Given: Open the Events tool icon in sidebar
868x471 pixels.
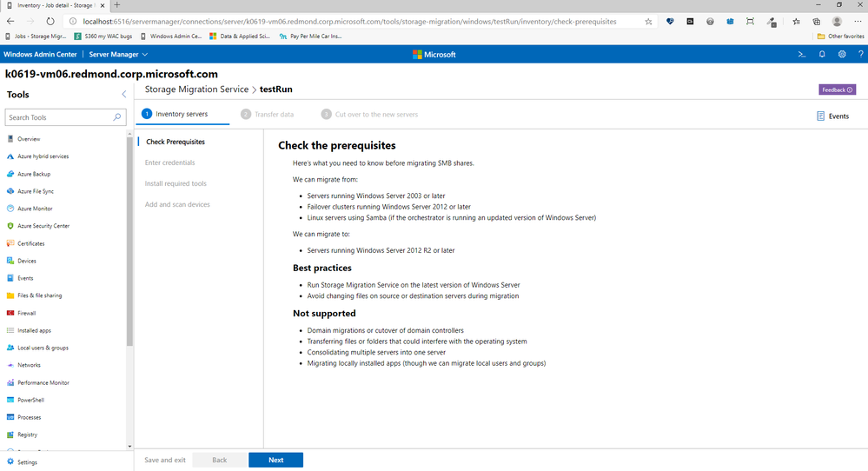Looking at the screenshot, I should [10, 278].
